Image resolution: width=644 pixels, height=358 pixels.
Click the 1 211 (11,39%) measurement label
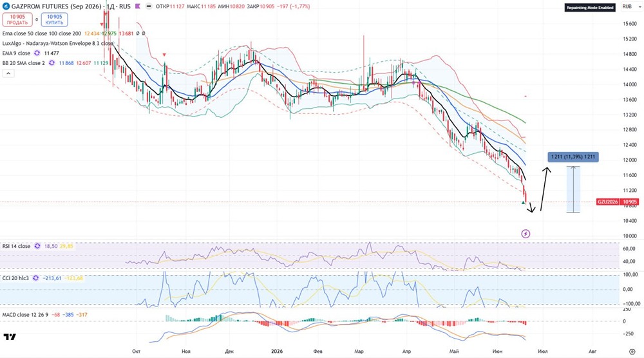(x=573, y=157)
